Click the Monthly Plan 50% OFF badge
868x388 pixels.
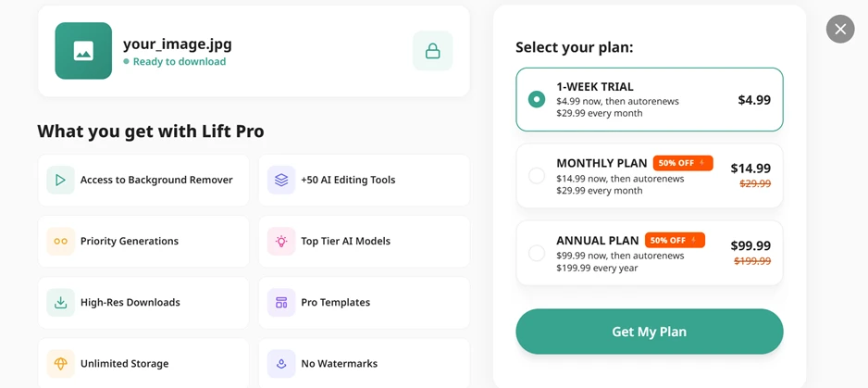click(x=683, y=163)
